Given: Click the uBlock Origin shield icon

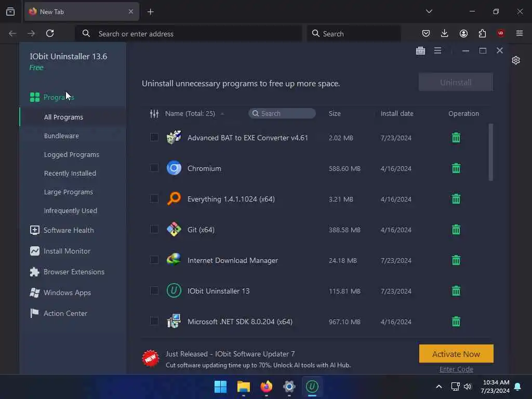Looking at the screenshot, I should click(x=500, y=33).
